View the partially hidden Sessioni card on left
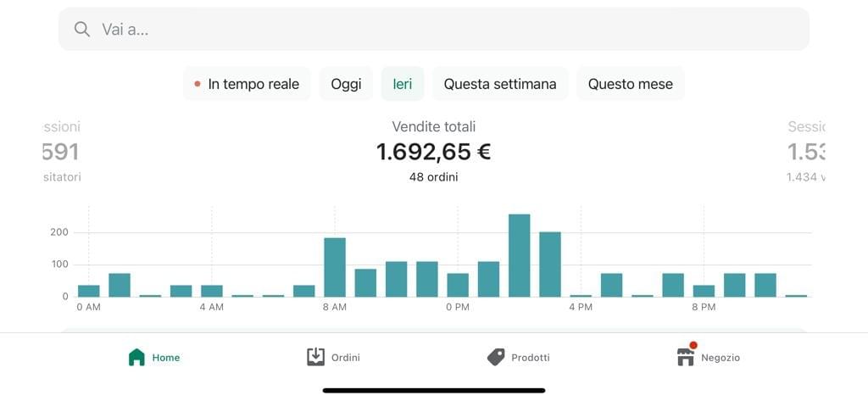 (x=61, y=152)
